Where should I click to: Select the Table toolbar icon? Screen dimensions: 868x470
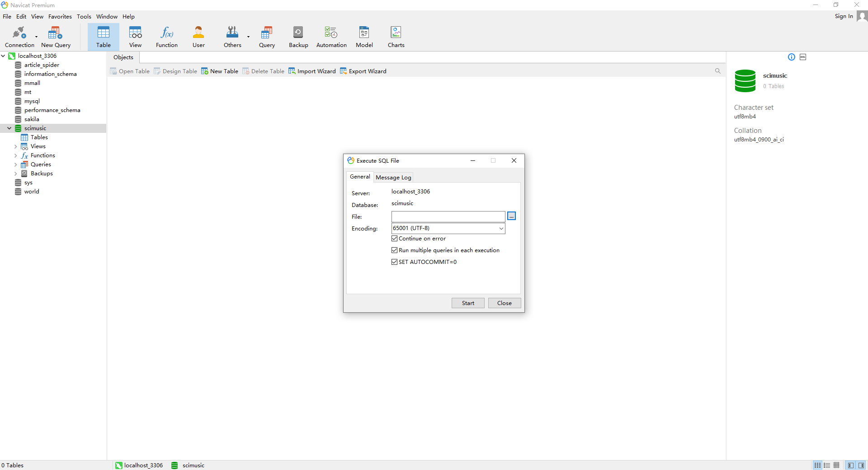[x=104, y=37]
